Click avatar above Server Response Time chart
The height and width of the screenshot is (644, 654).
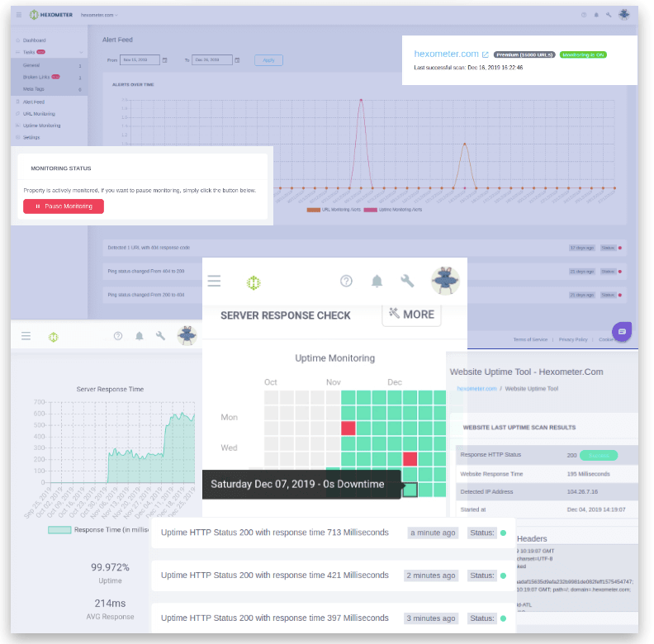point(187,335)
